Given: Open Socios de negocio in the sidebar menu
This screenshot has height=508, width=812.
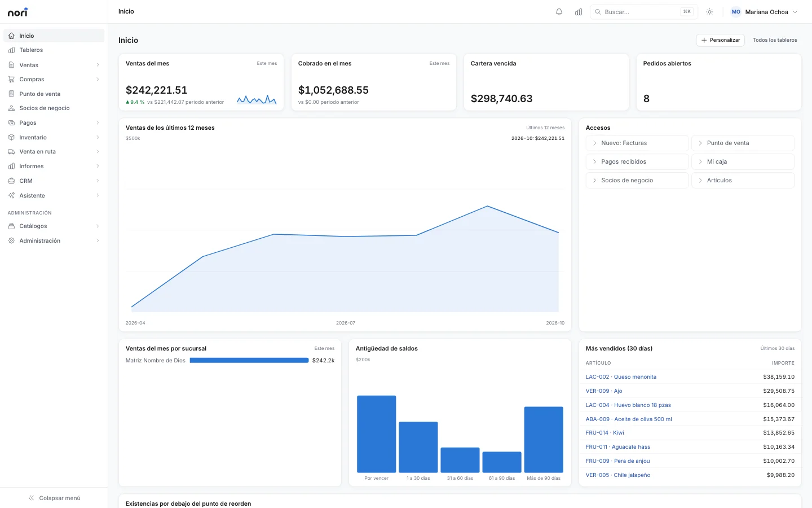Looking at the screenshot, I should coord(54,108).
